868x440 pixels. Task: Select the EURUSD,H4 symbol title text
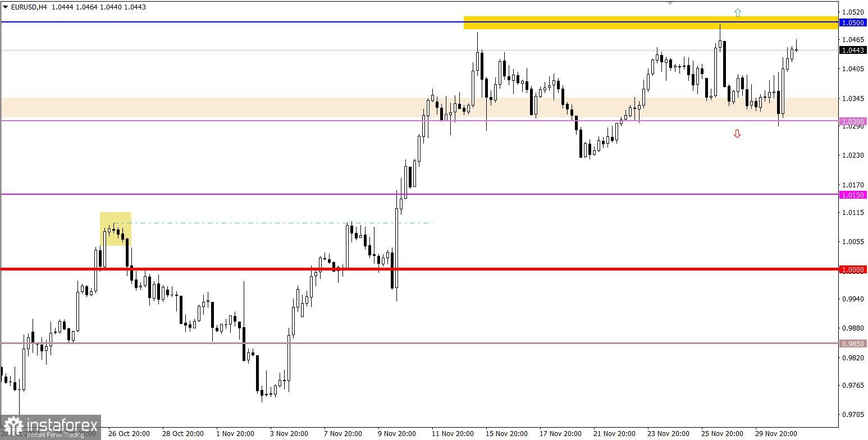point(29,7)
